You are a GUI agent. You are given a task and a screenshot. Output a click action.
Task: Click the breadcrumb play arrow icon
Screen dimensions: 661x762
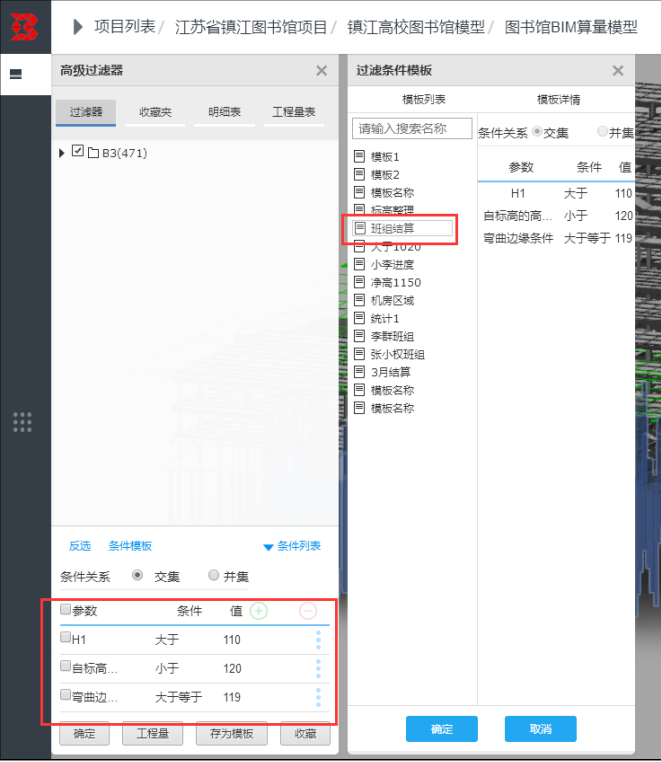[x=78, y=27]
